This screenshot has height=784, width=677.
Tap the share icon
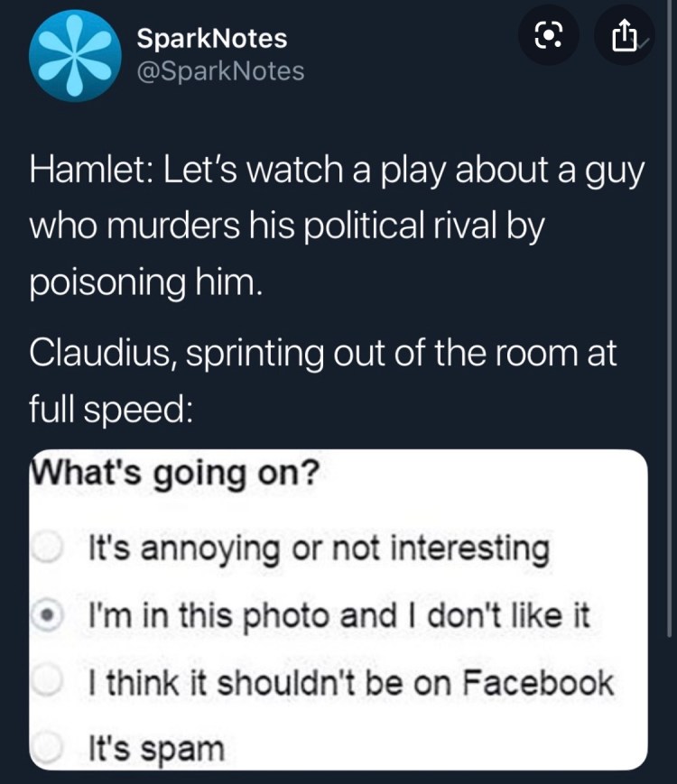pyautogui.click(x=625, y=36)
